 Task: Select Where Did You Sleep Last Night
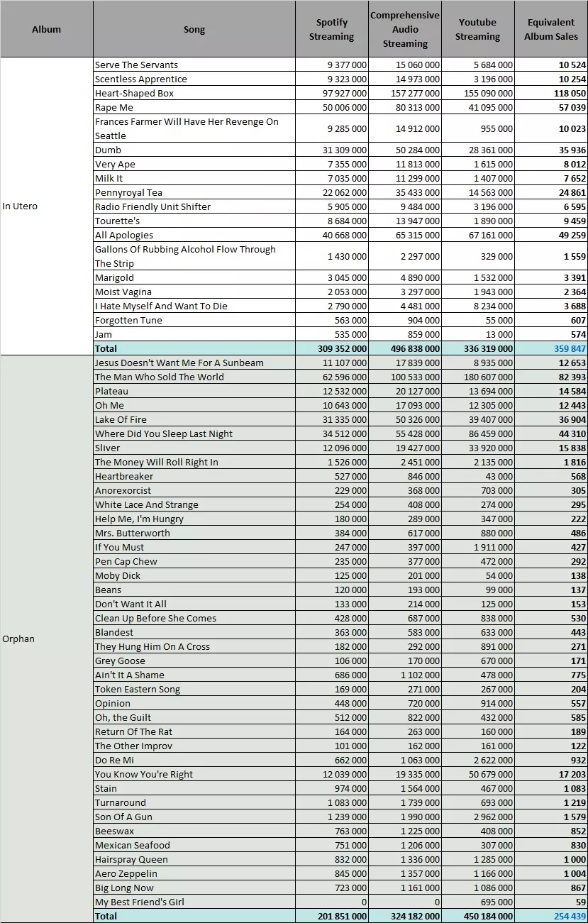pos(194,433)
